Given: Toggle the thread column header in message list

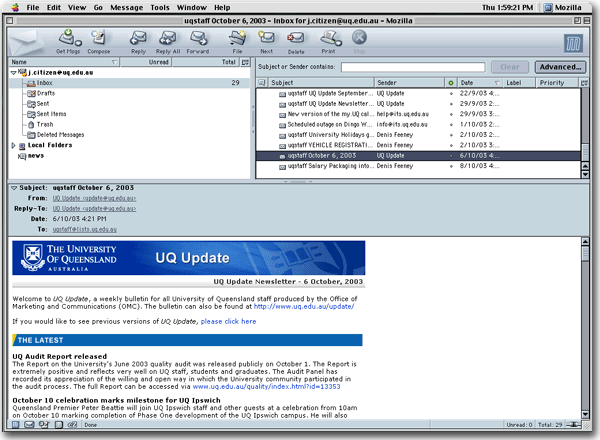Looking at the screenshot, I should tap(262, 83).
